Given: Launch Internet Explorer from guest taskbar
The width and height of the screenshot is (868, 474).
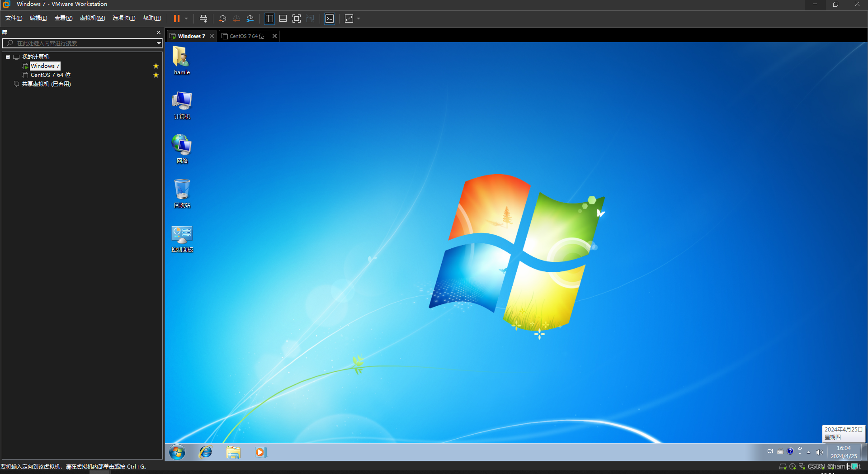Looking at the screenshot, I should click(206, 452).
